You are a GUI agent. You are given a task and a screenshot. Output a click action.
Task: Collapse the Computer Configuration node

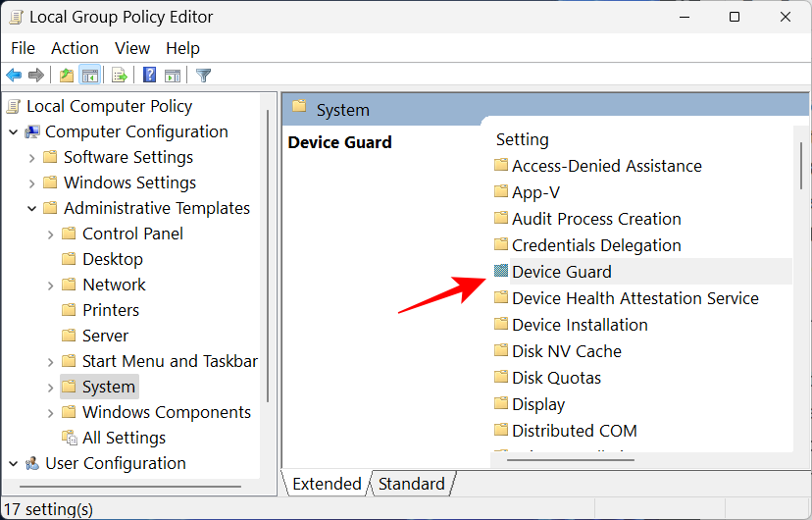[x=13, y=132]
